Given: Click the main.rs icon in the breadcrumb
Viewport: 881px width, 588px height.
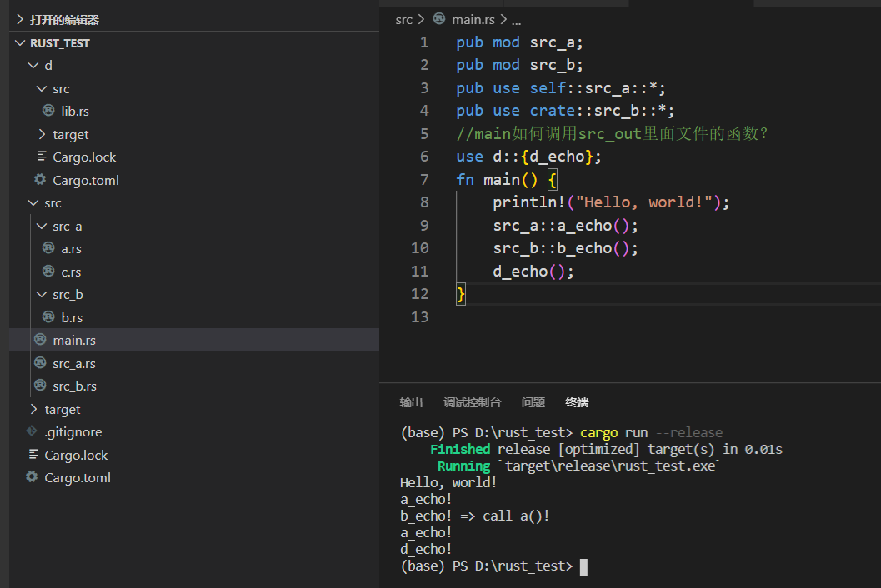Looking at the screenshot, I should tap(439, 19).
